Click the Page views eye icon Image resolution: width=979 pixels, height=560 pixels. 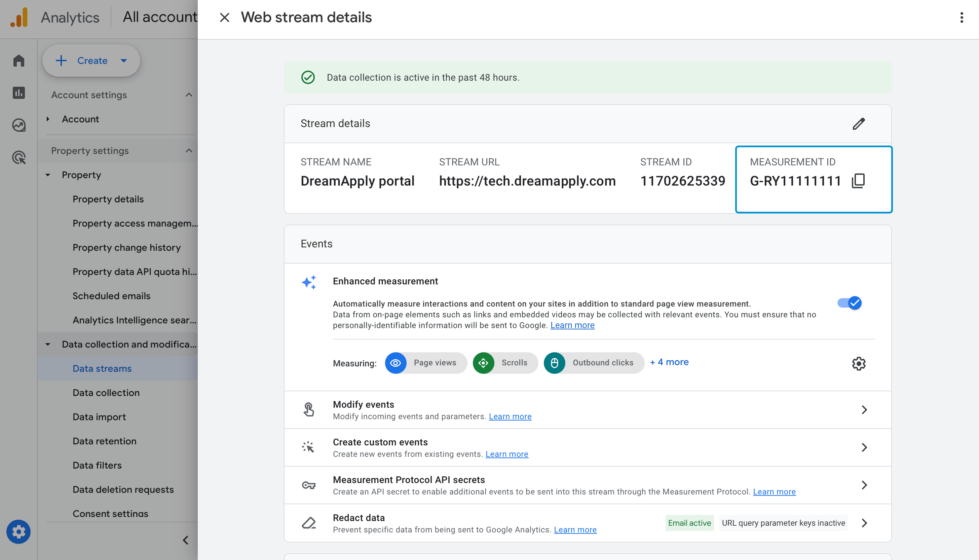click(x=396, y=363)
